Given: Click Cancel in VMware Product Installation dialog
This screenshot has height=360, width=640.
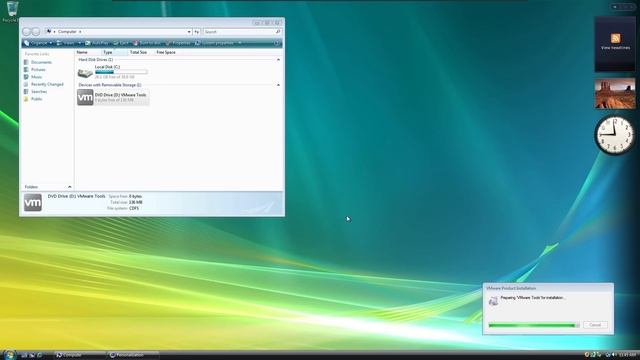Looking at the screenshot, I should 595,325.
